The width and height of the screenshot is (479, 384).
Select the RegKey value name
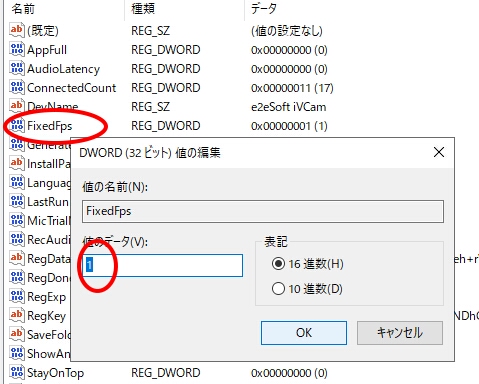47,316
